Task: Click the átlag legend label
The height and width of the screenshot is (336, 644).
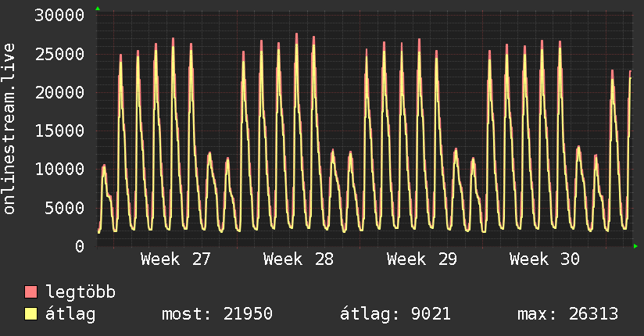Action: pyautogui.click(x=70, y=314)
